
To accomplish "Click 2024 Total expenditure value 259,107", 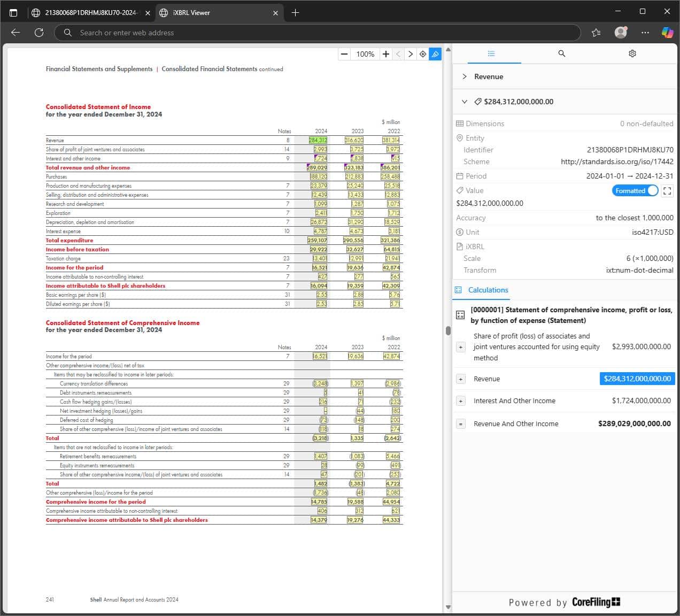I will (x=318, y=240).
